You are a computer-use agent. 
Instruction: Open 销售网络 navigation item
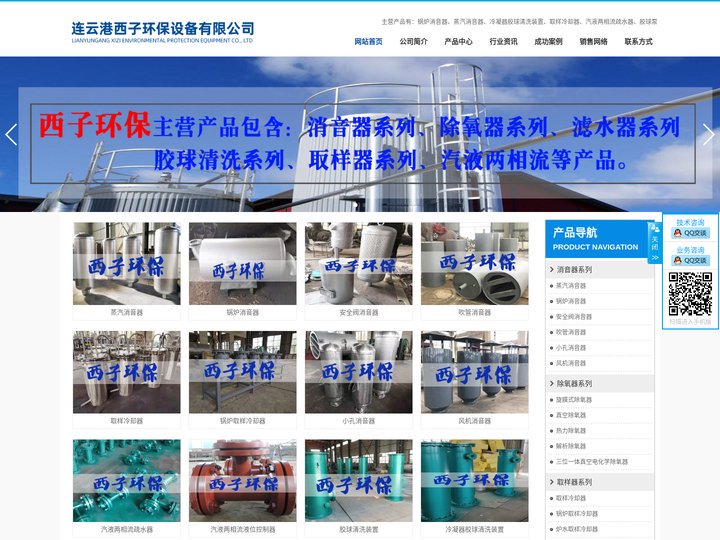593,41
